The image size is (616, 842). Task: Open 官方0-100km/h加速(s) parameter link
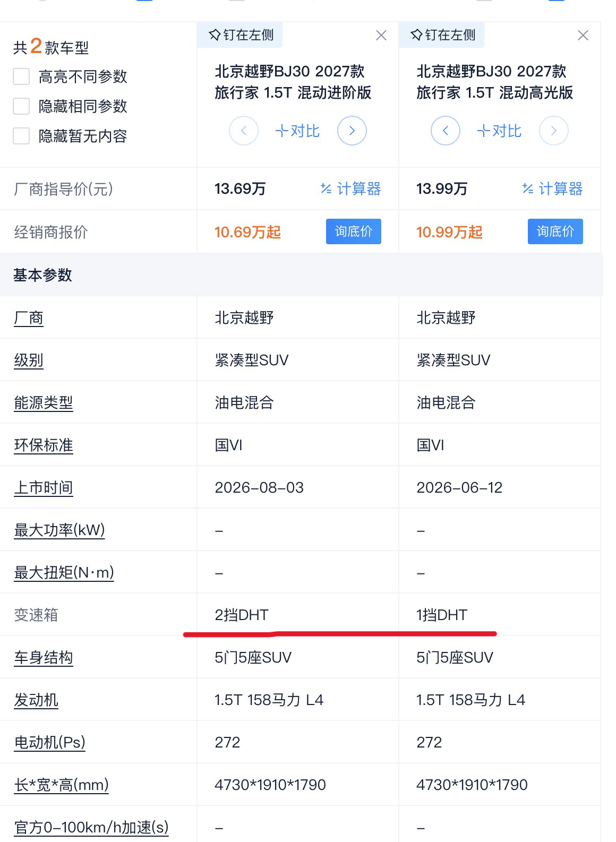(x=91, y=828)
